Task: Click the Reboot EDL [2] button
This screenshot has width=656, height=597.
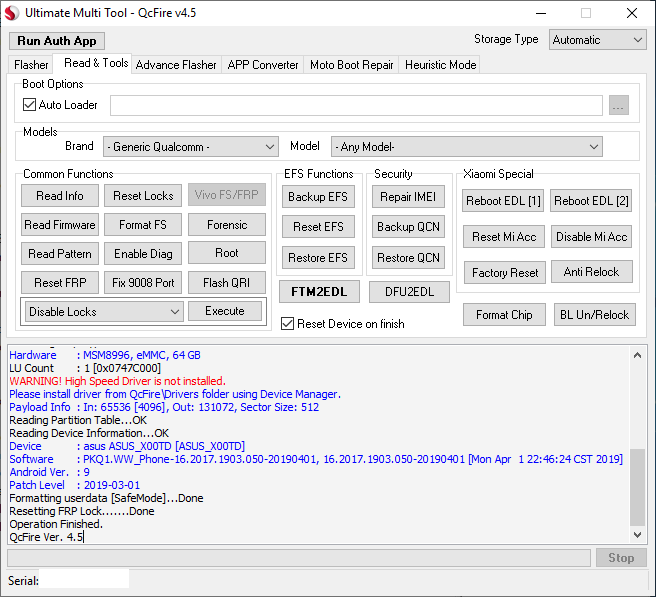Action: tap(591, 201)
